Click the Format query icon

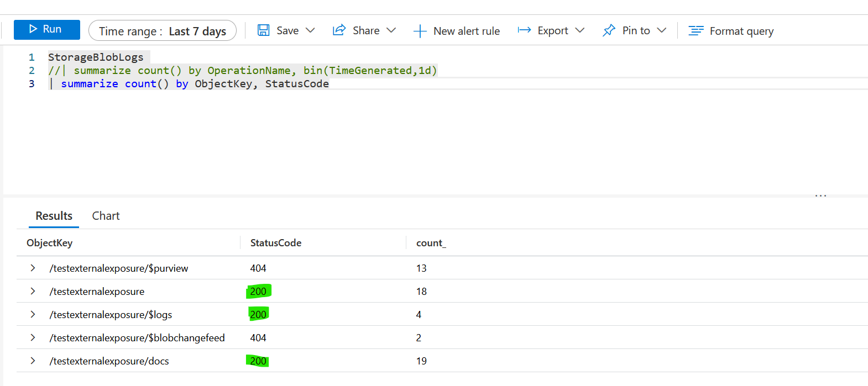pyautogui.click(x=696, y=31)
